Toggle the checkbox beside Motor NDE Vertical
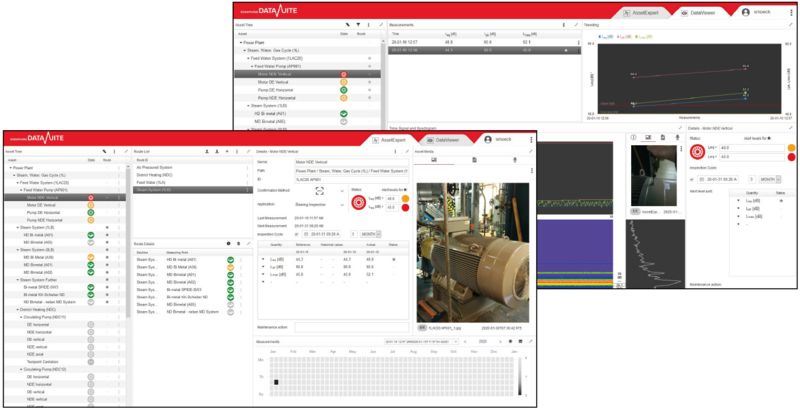Screen dimensions: 800x410 [106, 197]
